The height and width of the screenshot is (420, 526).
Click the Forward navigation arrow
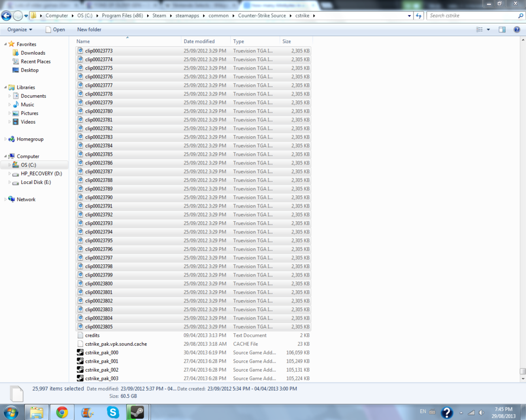click(x=18, y=15)
